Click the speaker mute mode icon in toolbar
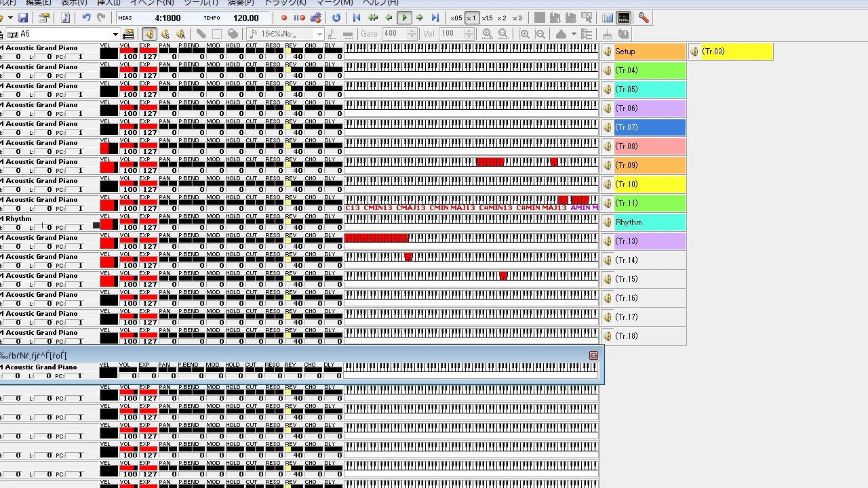Screen dimensions: 868x488 coord(150,34)
